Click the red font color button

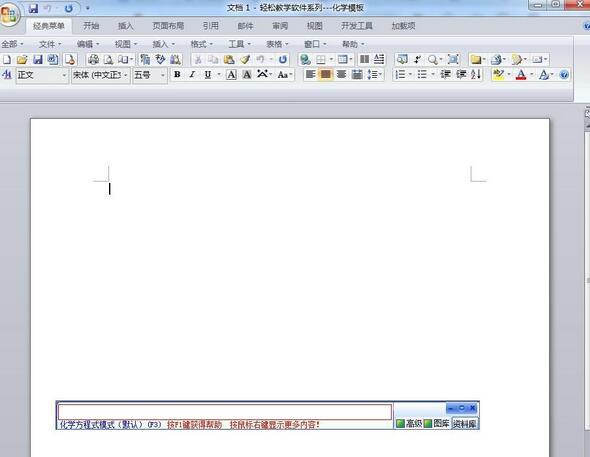click(x=521, y=74)
